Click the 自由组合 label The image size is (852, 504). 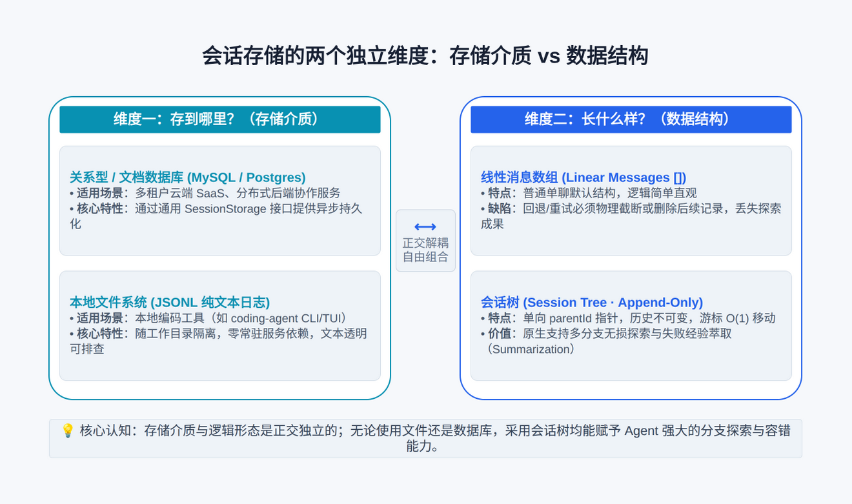point(425,257)
